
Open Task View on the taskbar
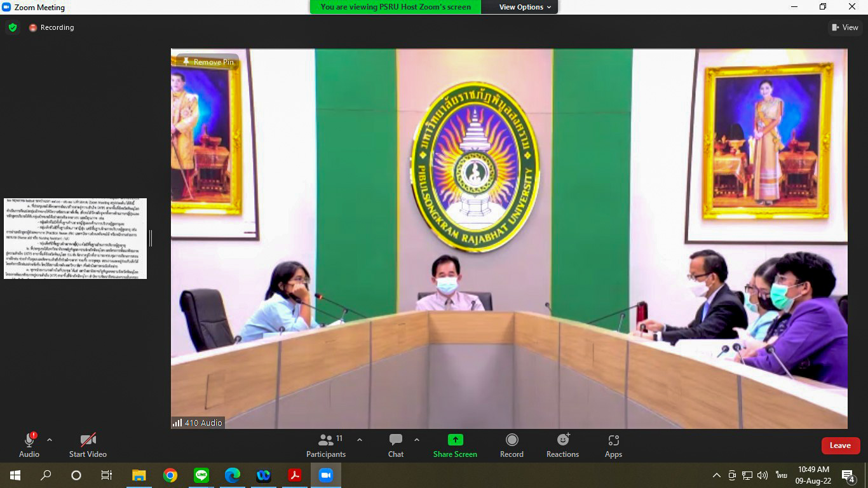[x=107, y=475]
